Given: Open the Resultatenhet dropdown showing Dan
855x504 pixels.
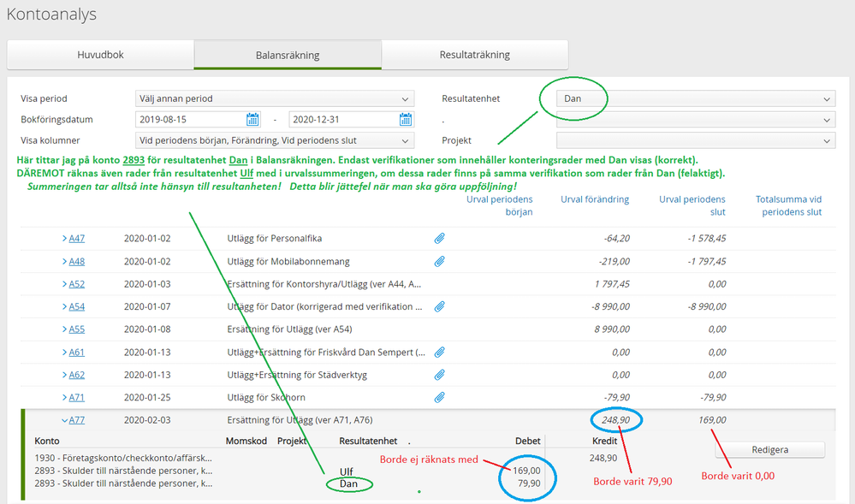Looking at the screenshot, I should coord(696,98).
